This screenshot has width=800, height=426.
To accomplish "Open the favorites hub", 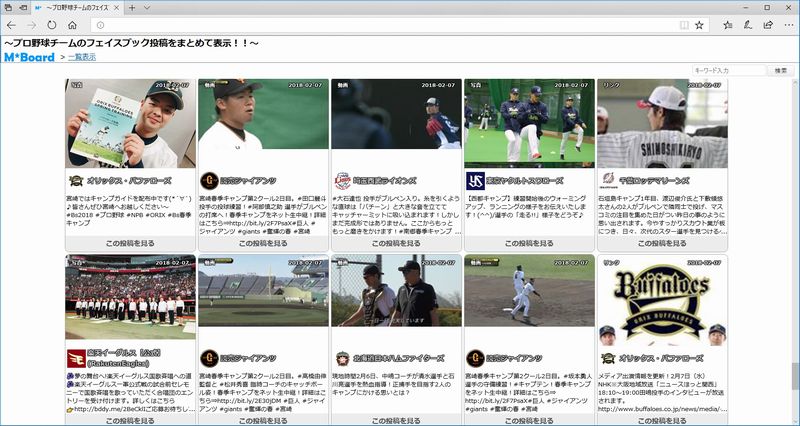I will click(728, 25).
